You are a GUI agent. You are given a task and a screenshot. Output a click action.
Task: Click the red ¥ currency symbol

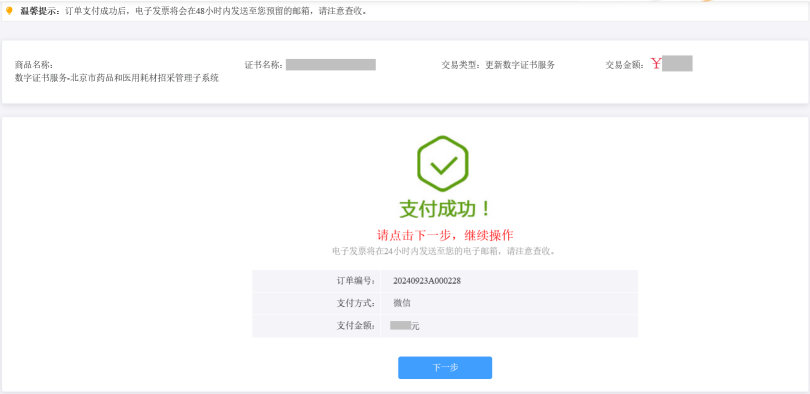(x=656, y=64)
